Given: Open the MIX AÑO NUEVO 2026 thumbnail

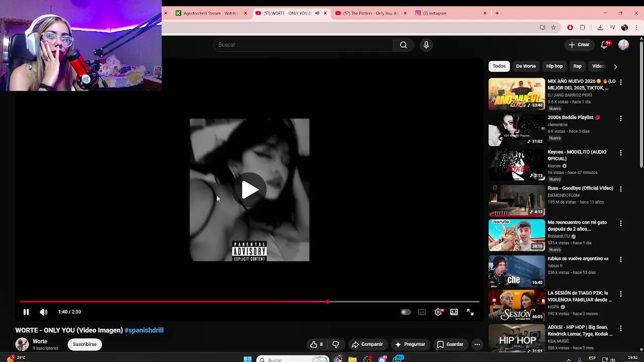Looking at the screenshot, I should (x=517, y=94).
